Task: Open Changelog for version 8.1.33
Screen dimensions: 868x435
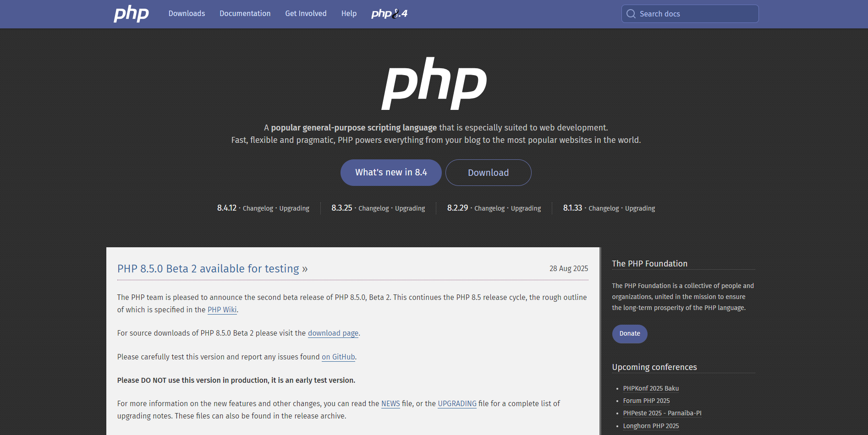Action: tap(604, 208)
